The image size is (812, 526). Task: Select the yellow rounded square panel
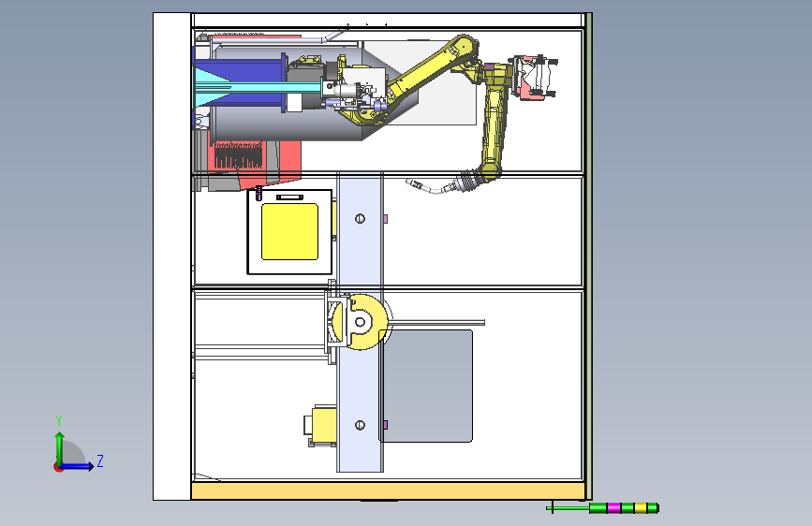point(289,231)
